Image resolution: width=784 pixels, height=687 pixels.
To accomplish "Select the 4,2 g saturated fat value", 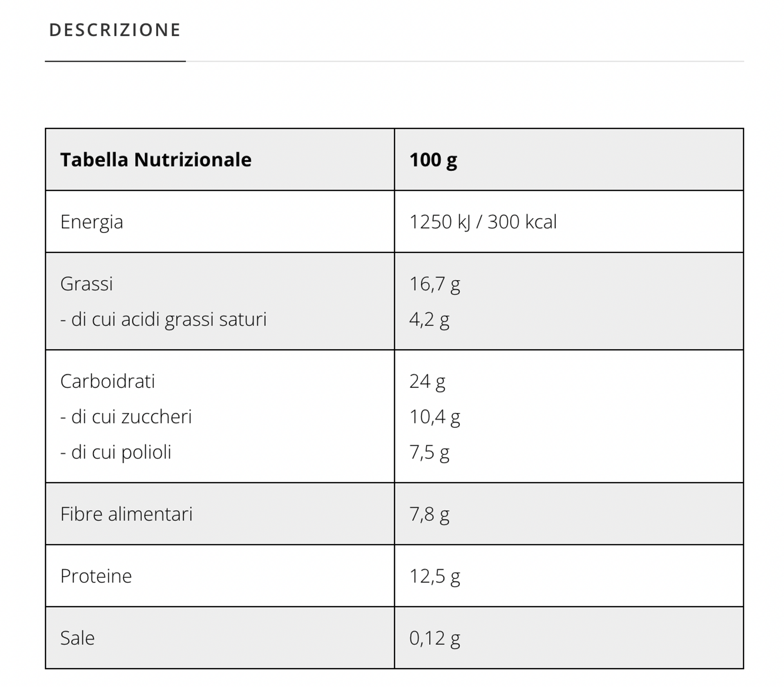I will pos(429,319).
